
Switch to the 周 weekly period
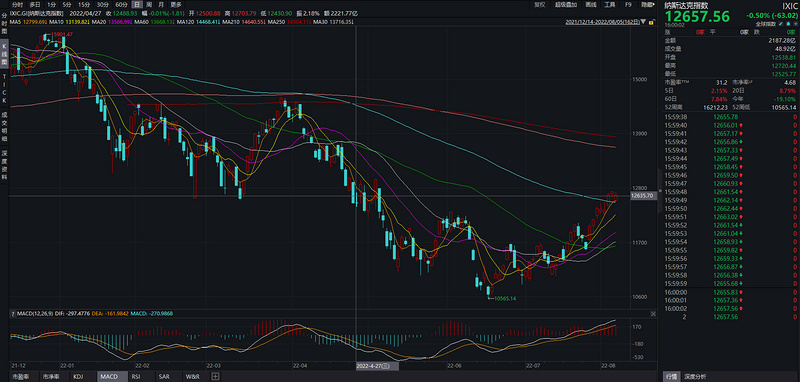(149, 5)
